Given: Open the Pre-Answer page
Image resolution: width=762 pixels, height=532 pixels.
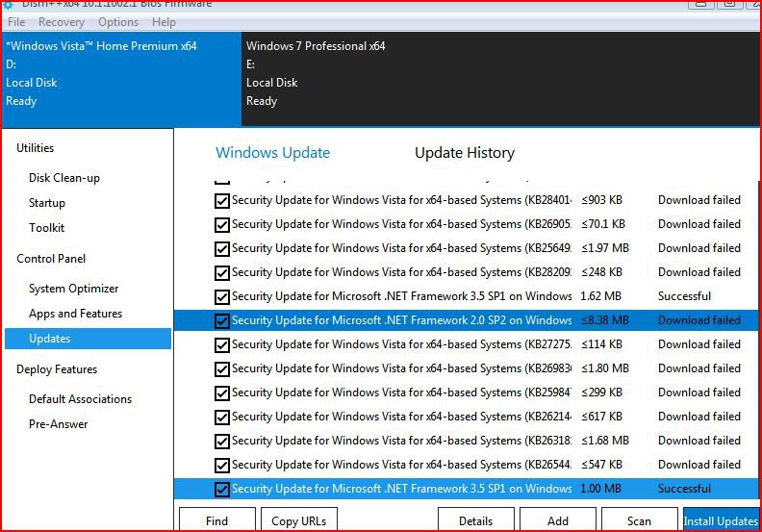Looking at the screenshot, I should (x=59, y=424).
